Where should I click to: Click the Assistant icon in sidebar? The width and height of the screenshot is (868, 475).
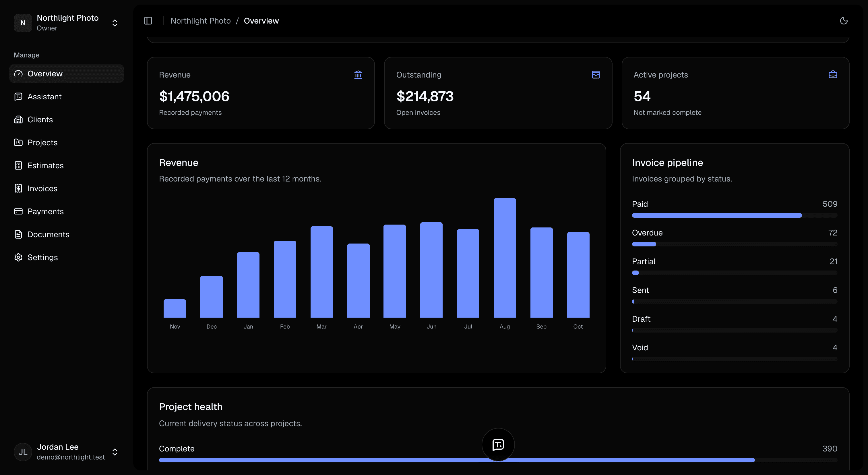click(19, 96)
